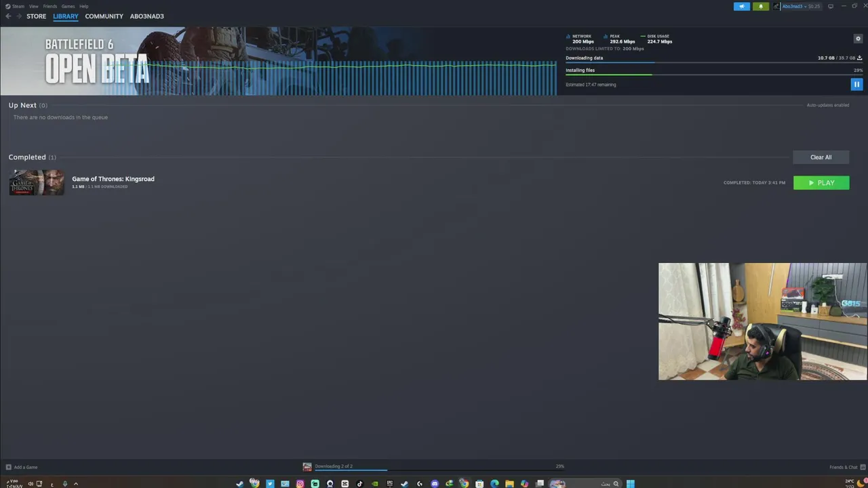Click the Abo3nad3 profile avatar

(776, 6)
